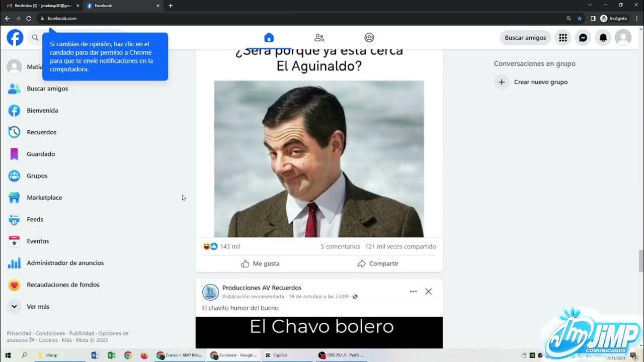644x362 pixels.
Task: Open Recuerdos in the sidebar
Action: tap(42, 132)
